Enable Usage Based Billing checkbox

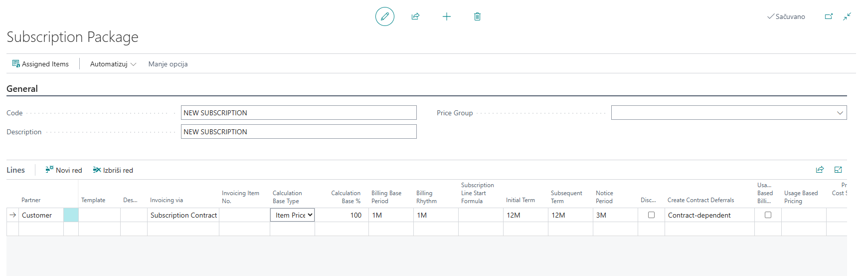tap(768, 215)
